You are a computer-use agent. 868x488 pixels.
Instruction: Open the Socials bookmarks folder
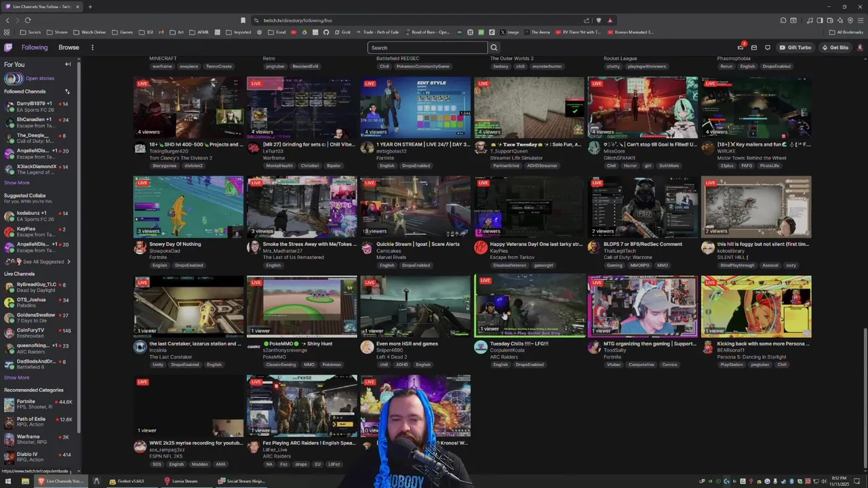(x=31, y=32)
